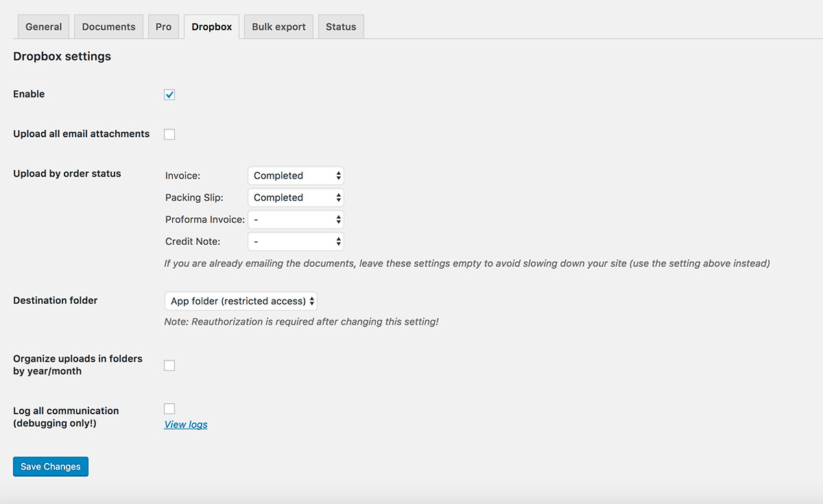Click the Dropbox settings heading
Image resolution: width=823 pixels, height=504 pixels.
62,56
